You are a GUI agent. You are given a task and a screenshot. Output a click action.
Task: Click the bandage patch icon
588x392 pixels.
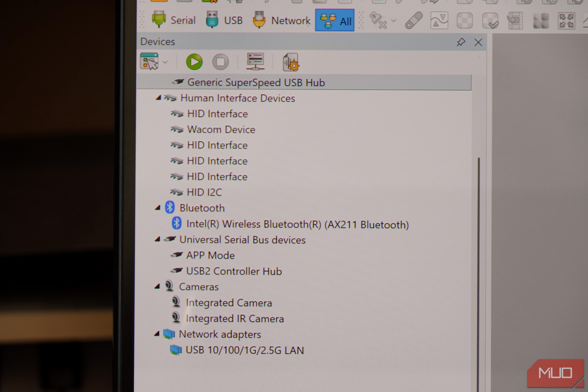click(x=414, y=20)
